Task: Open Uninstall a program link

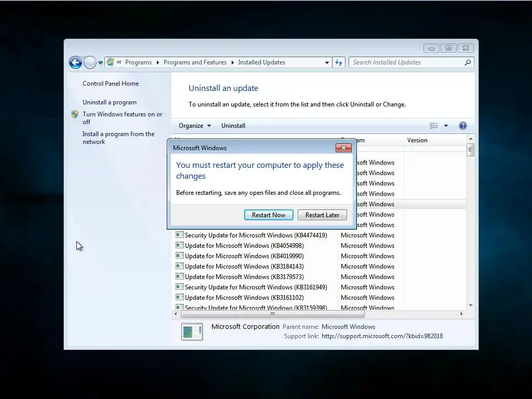Action: pos(110,102)
